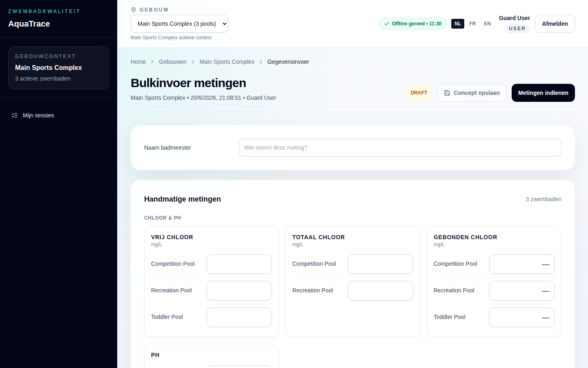The height and width of the screenshot is (368, 588).
Task: Click the checklist icon next to Mijn sessies
Action: (x=15, y=115)
